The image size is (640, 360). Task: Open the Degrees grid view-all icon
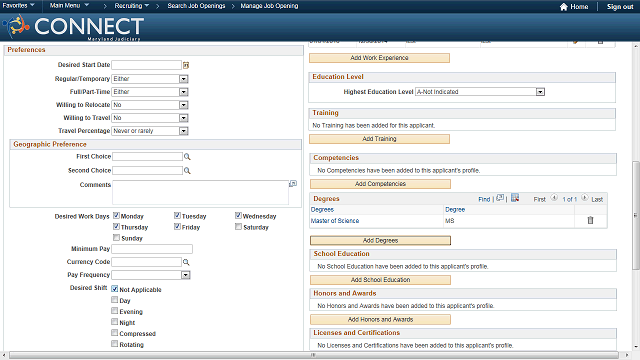[x=500, y=198]
